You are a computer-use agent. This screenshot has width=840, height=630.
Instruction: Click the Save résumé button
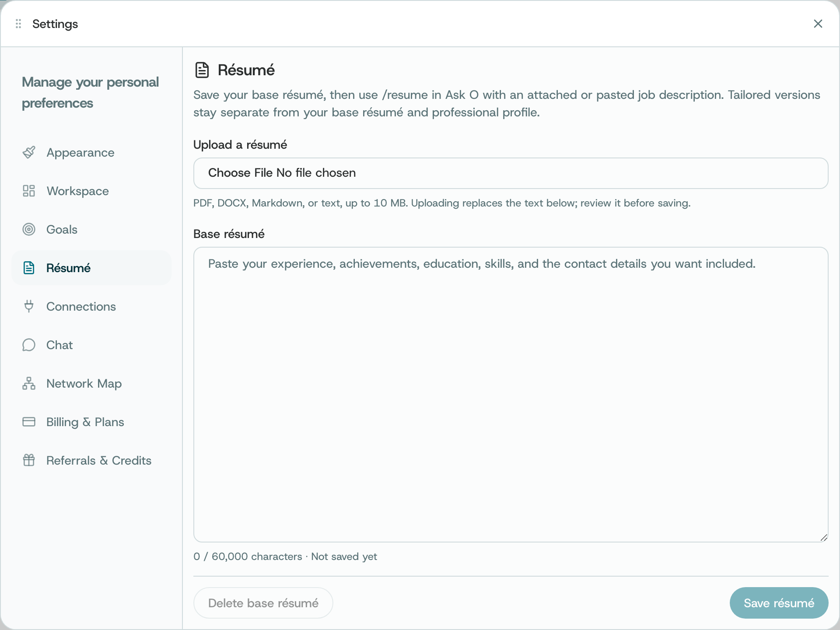tap(779, 603)
